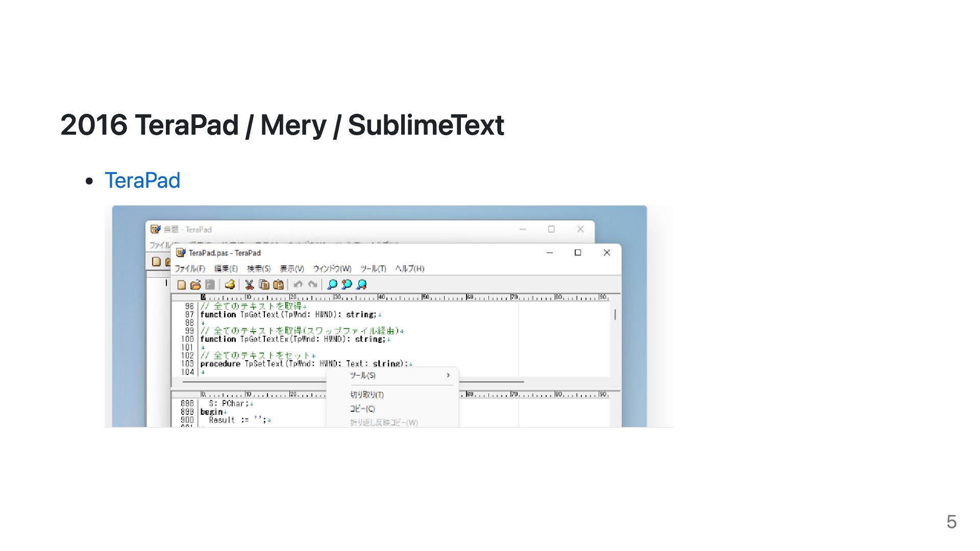Open the ウィンドウ(W) menu

click(x=332, y=269)
